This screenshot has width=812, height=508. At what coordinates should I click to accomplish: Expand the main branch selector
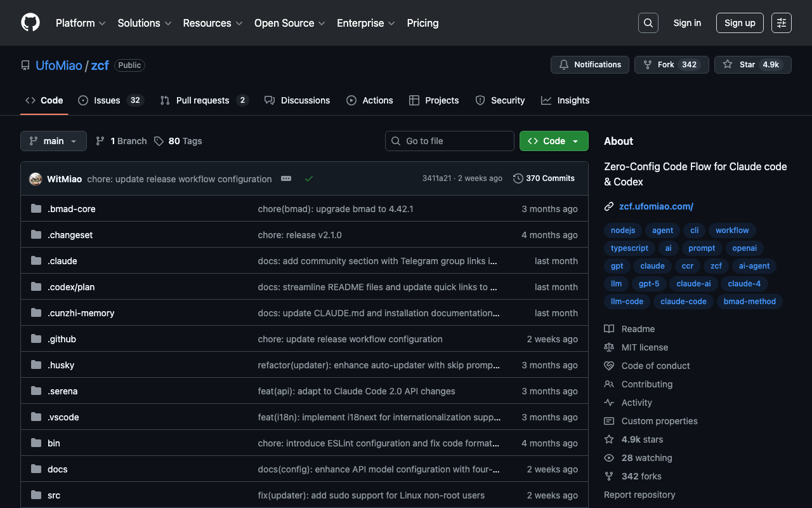tap(53, 141)
